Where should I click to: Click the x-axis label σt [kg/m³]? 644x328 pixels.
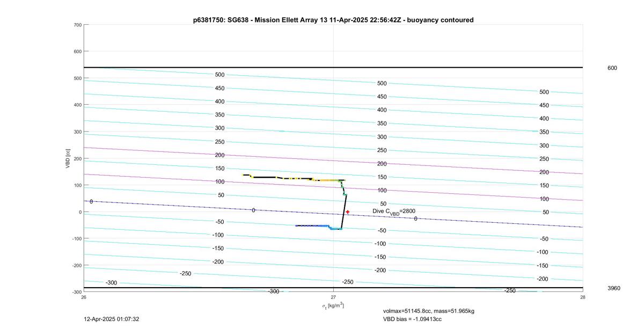(333, 305)
